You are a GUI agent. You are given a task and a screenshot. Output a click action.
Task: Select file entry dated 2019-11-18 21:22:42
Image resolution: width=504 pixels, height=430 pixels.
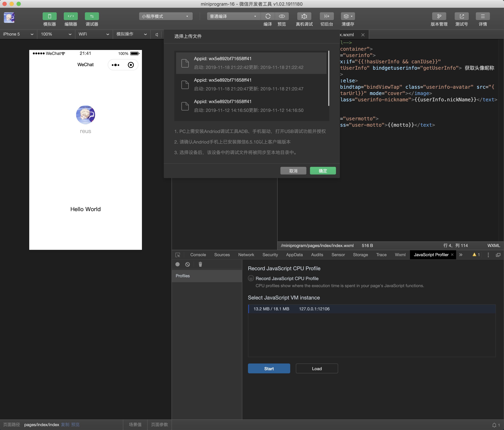(251, 63)
